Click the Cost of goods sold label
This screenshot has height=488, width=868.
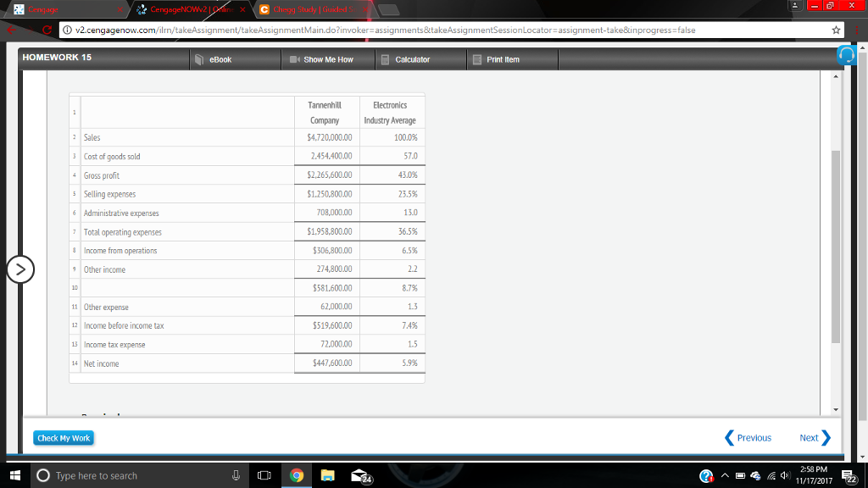[112, 156]
